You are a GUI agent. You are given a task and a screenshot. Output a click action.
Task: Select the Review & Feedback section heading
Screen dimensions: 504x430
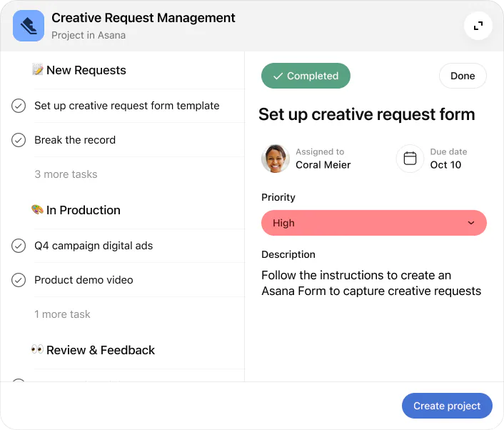pyautogui.click(x=101, y=350)
